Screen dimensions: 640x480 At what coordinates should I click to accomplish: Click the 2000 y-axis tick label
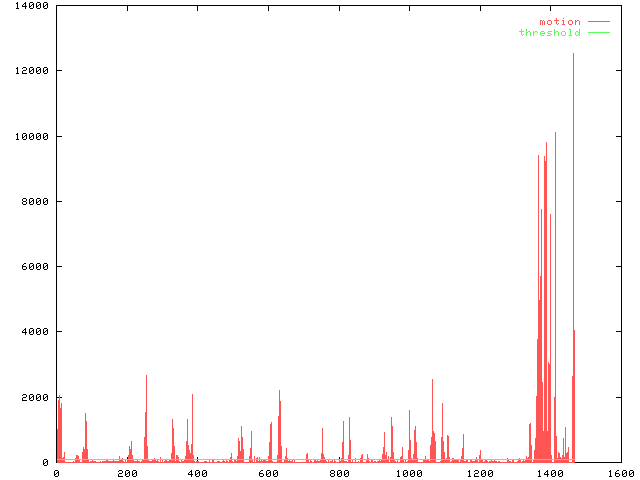(x=36, y=397)
